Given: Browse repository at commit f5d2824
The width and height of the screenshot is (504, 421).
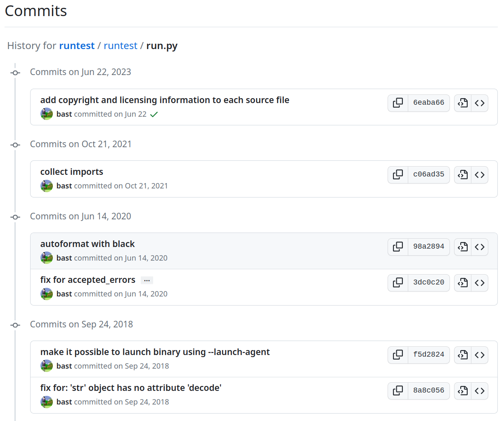Looking at the screenshot, I should 480,355.
